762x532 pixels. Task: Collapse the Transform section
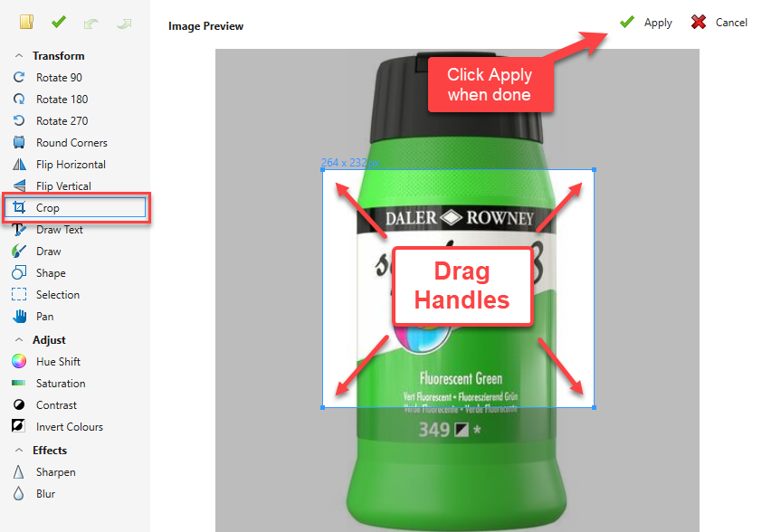point(18,56)
